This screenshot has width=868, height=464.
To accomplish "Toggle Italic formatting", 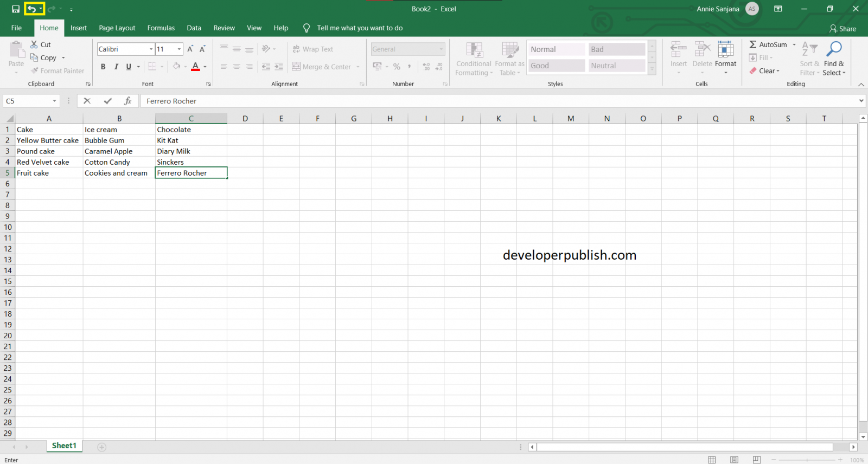I will click(116, 67).
